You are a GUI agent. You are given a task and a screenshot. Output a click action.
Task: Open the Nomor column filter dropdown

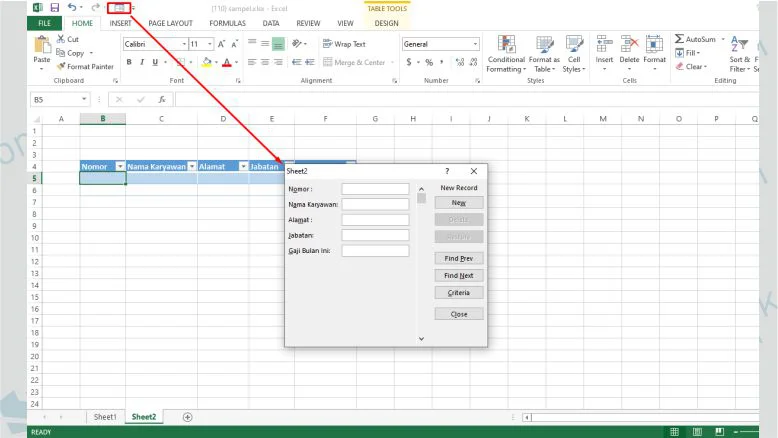point(120,167)
